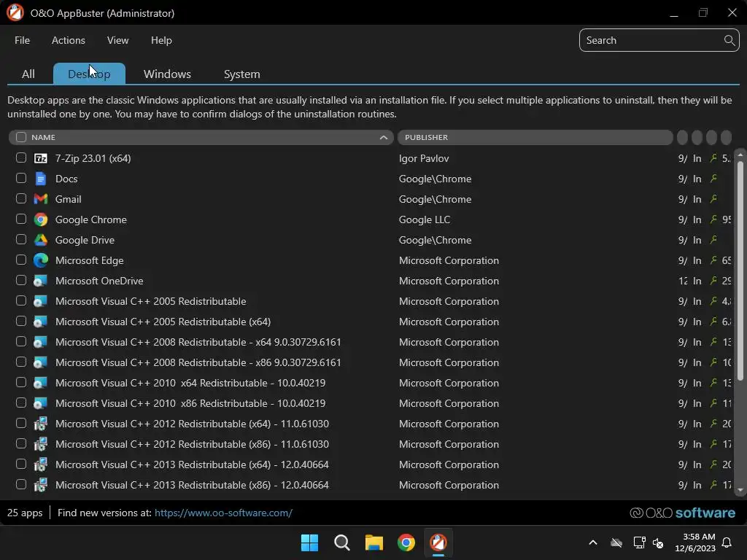Open the Help menu
Screen dimensions: 747x560
point(161,41)
